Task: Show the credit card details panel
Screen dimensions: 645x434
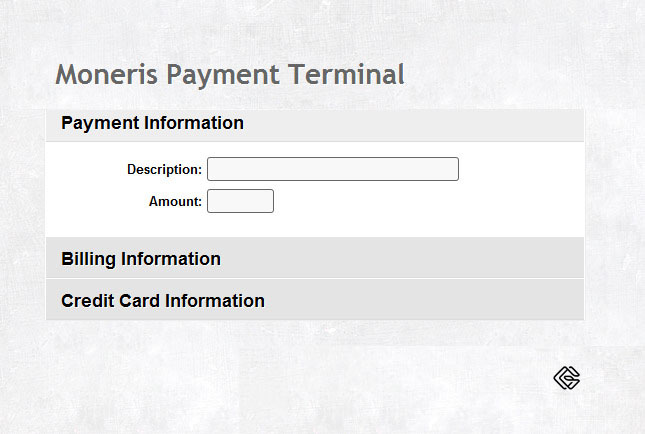Action: (163, 300)
